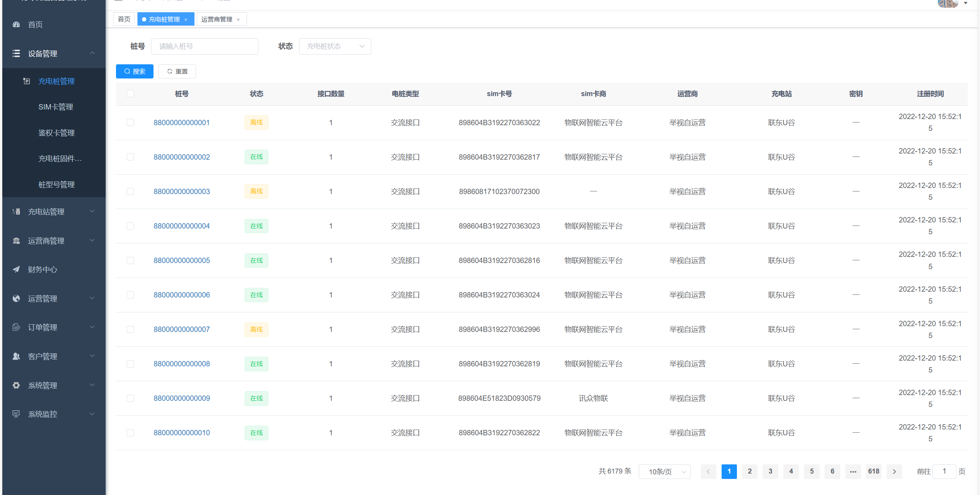This screenshot has height=495, width=980.
Task: Check the row for 88000000000005
Action: point(131,260)
